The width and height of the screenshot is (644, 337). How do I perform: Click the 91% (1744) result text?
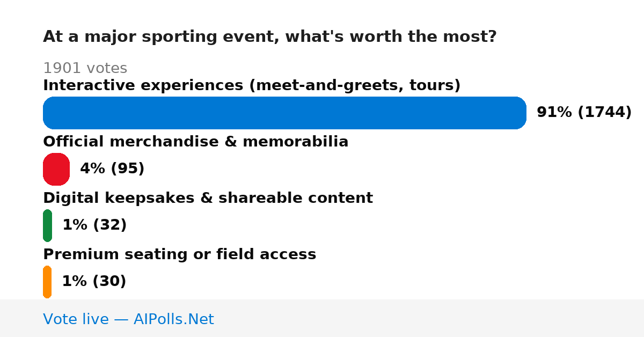pyautogui.click(x=584, y=113)
